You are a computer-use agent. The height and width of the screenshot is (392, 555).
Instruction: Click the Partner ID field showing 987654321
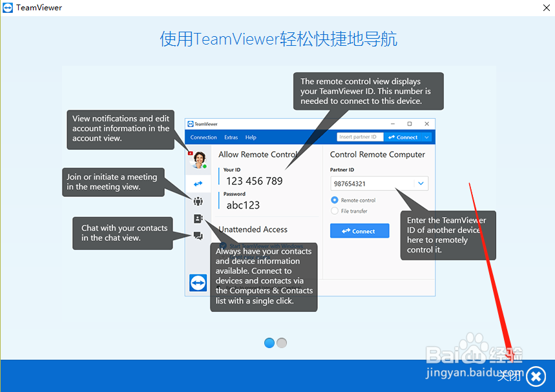click(x=379, y=183)
